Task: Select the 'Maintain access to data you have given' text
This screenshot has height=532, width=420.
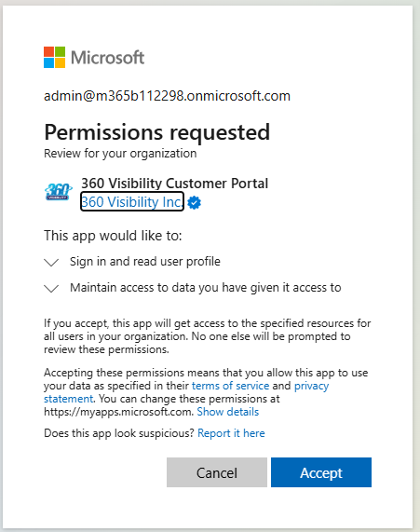Action: 176,288
